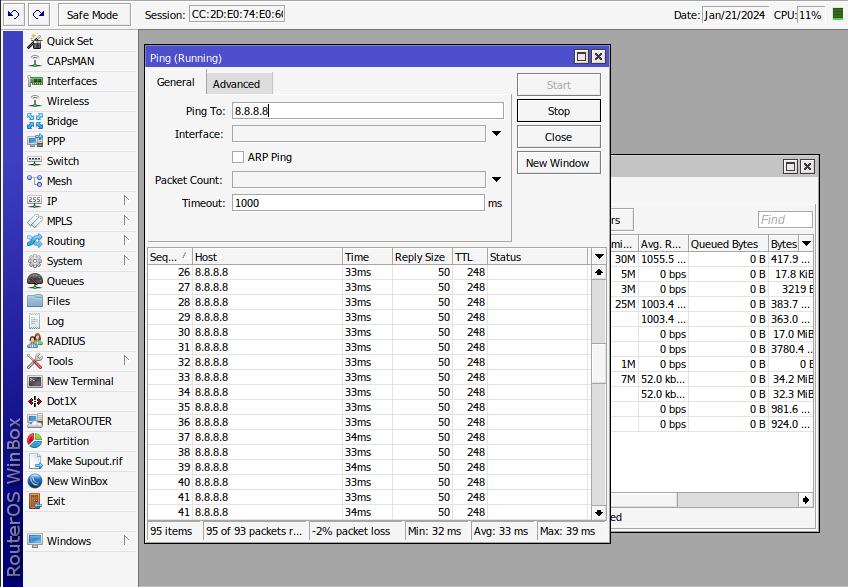Expand the Packet Count dropdown arrow
Screen dimensions: 848x587
coord(496,180)
